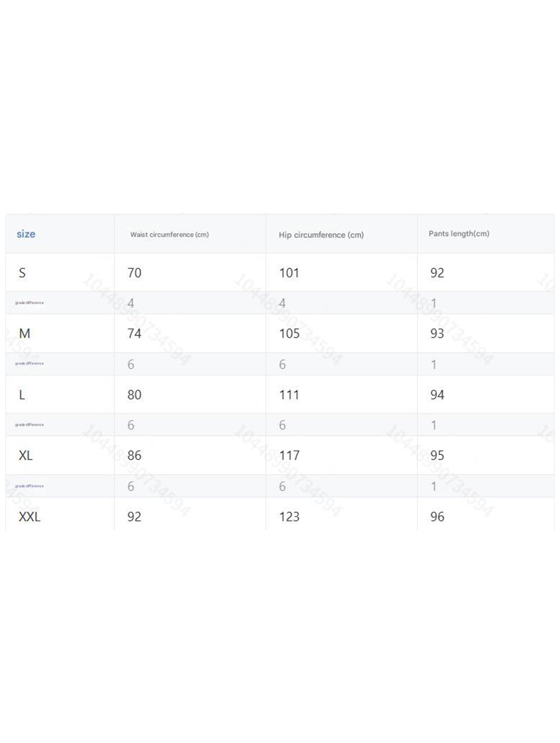Click hip value 123 for size XXL
This screenshot has height=743, width=560.
click(289, 517)
